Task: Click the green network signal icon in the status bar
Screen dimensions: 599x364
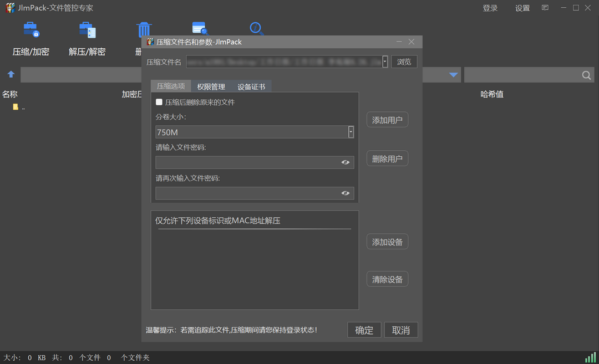Action: click(590, 357)
